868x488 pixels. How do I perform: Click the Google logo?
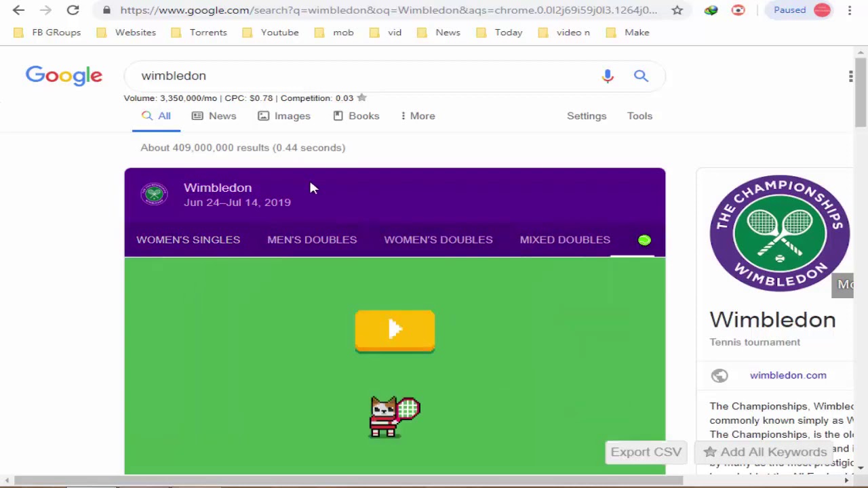tap(64, 76)
